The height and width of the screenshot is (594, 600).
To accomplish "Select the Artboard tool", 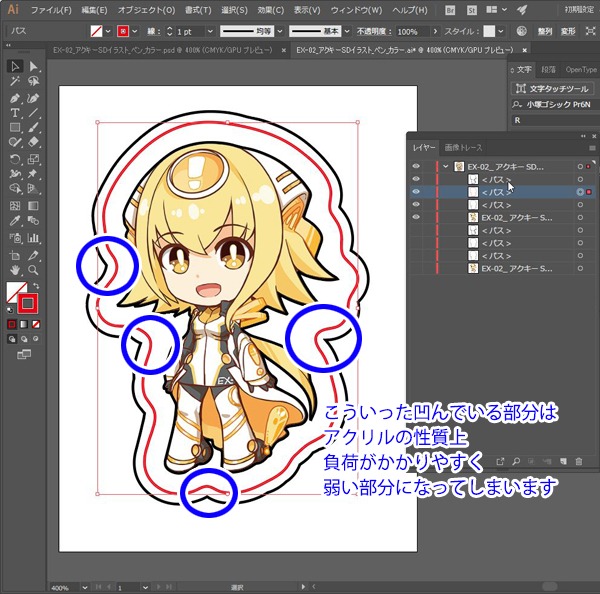I will click(x=15, y=255).
